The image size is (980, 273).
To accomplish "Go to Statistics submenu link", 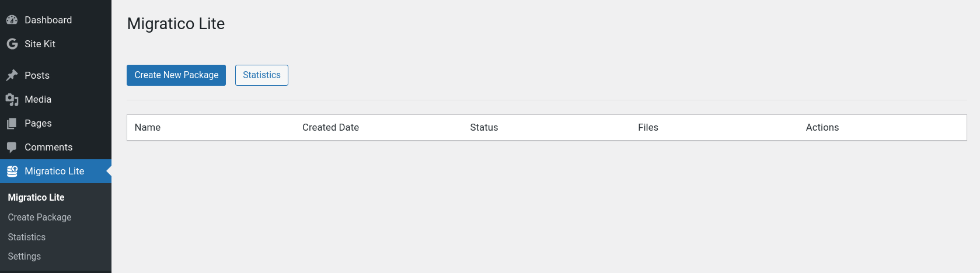I will [x=27, y=237].
